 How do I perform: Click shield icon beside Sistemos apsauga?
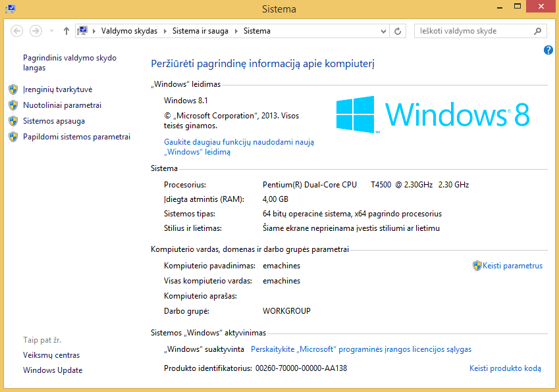(13, 121)
